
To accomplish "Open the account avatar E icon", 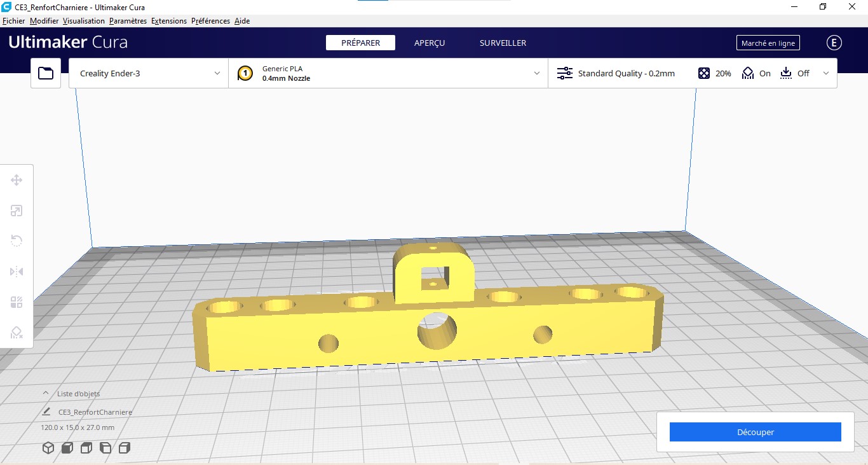I will point(834,43).
